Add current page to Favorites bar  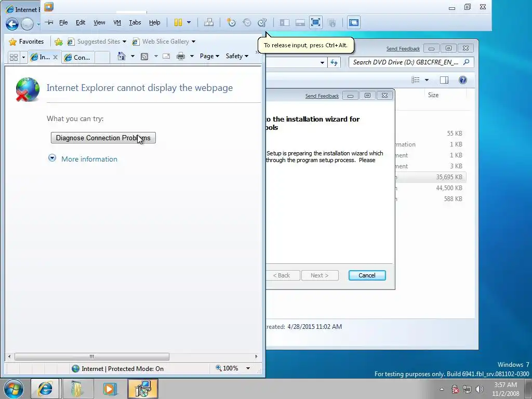coord(58,42)
